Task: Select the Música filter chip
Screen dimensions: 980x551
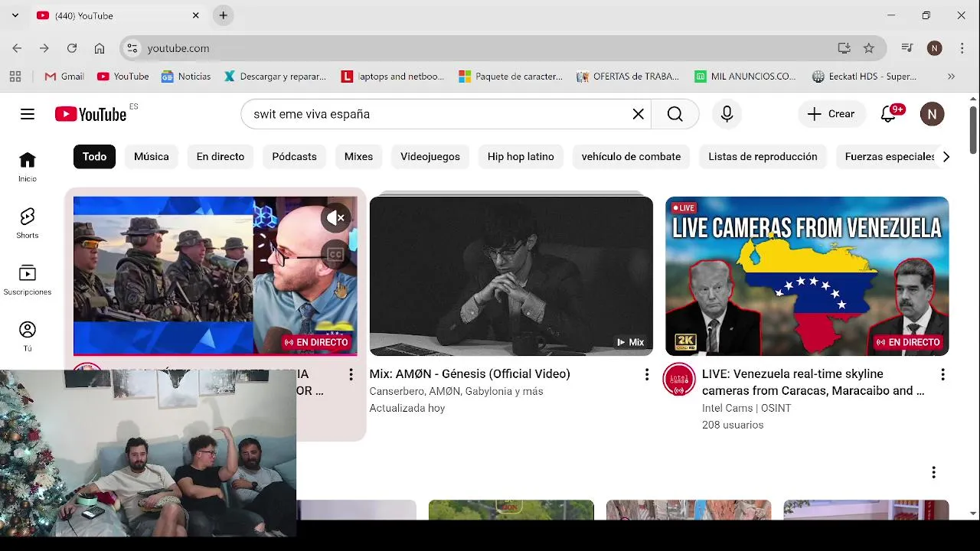Action: click(x=152, y=157)
